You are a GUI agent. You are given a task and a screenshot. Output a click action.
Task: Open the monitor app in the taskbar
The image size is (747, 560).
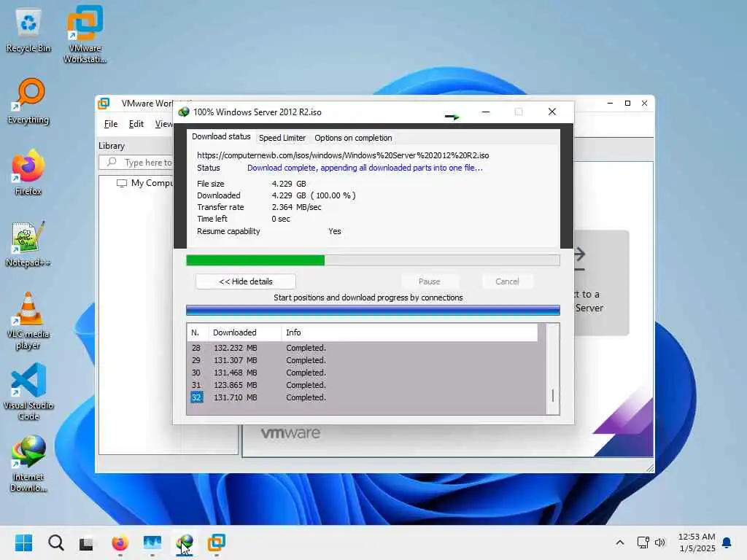(x=152, y=542)
